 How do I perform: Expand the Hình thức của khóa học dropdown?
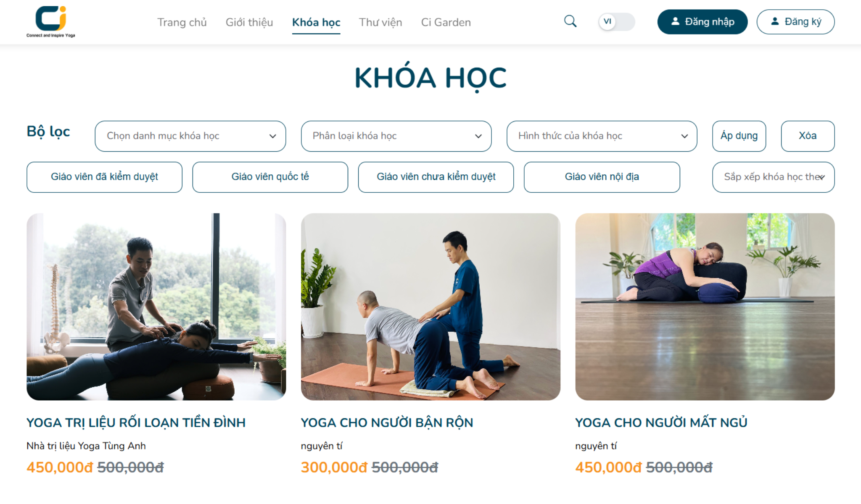602,136
